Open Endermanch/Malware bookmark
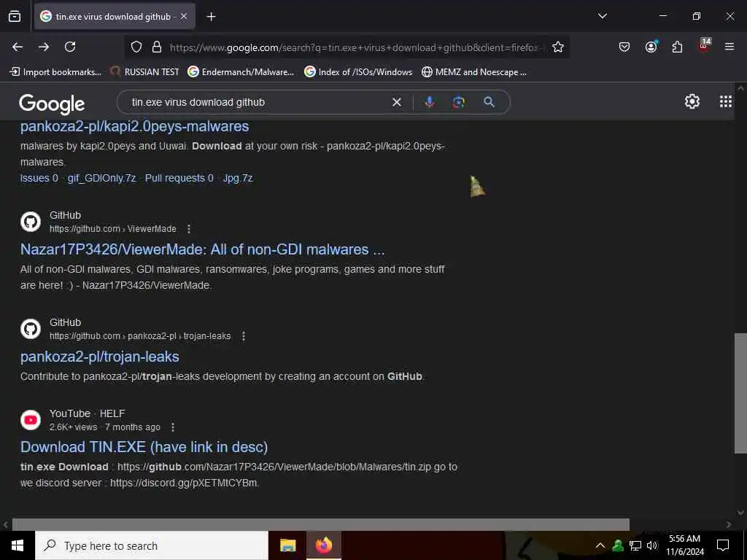 coord(241,72)
